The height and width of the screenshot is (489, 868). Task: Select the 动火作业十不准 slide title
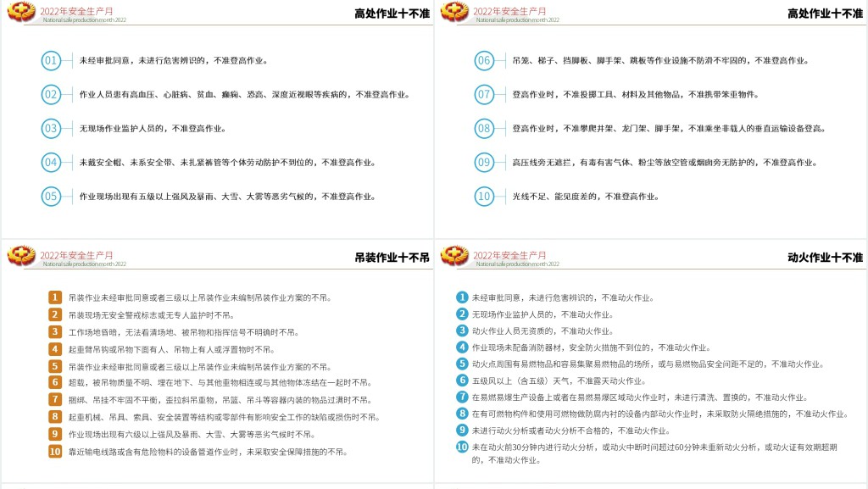click(x=825, y=257)
